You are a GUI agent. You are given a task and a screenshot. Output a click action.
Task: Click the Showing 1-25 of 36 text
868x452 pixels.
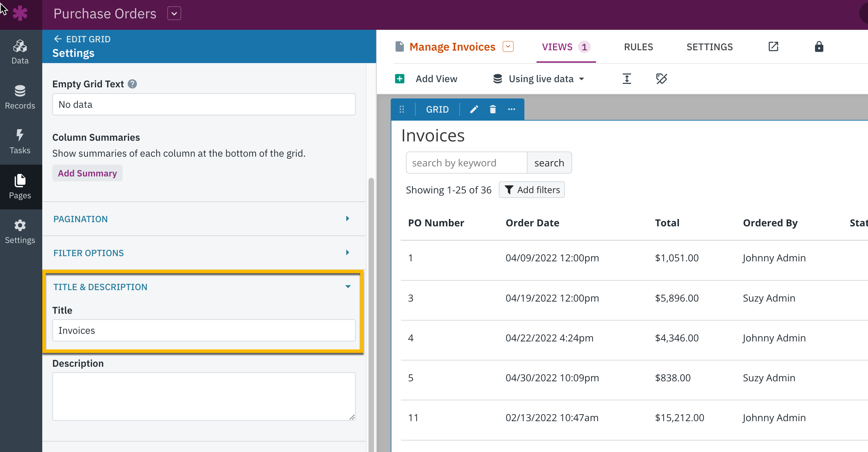(449, 190)
